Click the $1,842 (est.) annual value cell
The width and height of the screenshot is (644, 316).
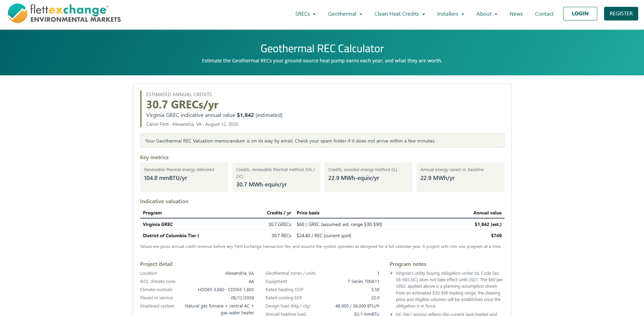click(x=488, y=224)
